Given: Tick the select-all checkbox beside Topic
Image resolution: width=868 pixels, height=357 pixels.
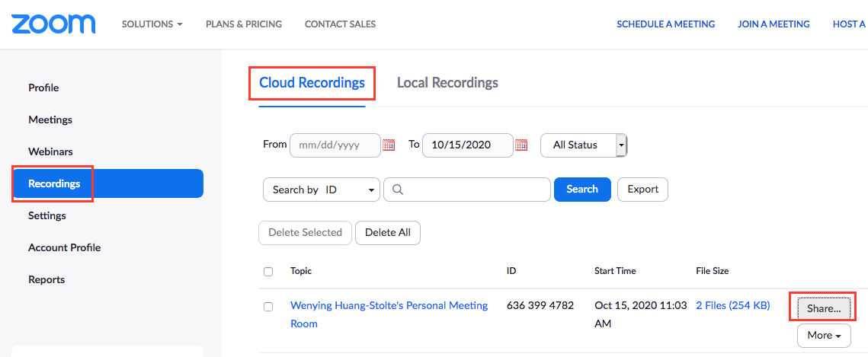Looking at the screenshot, I should tap(268, 271).
